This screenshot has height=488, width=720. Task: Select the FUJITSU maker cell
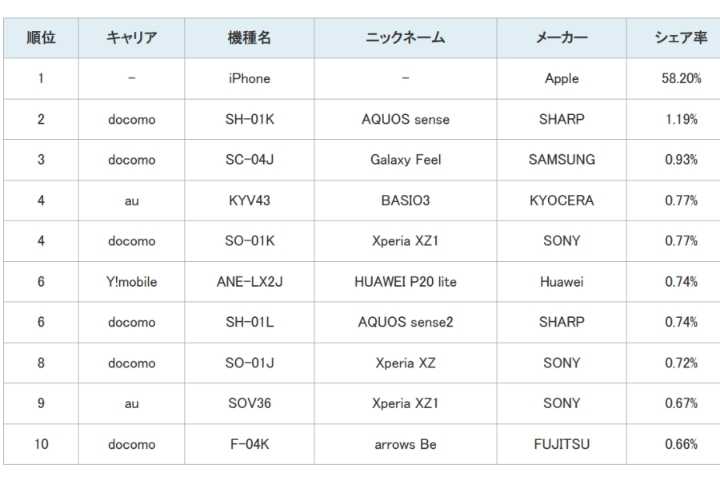point(562,444)
